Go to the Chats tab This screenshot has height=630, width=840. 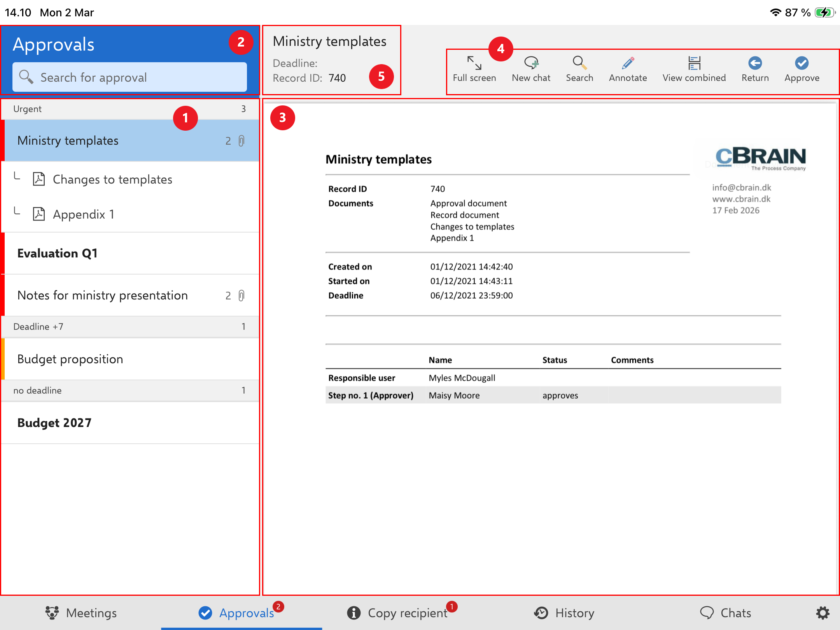[x=725, y=613]
